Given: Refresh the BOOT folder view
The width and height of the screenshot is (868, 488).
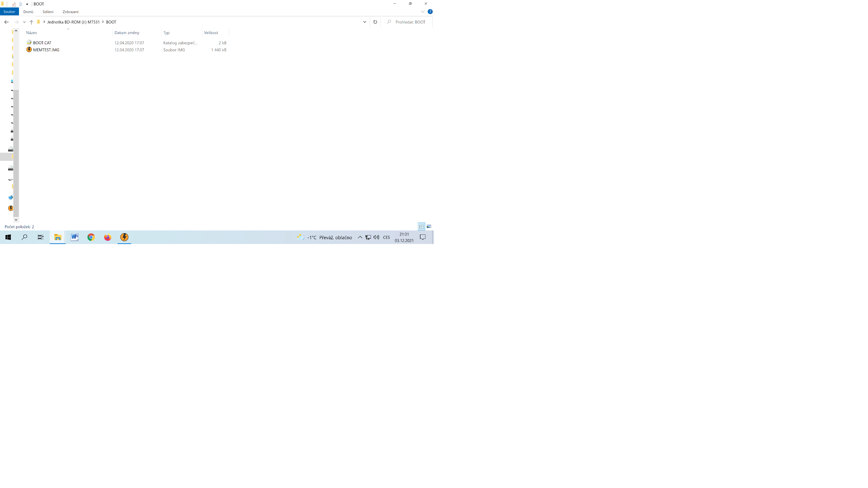Looking at the screenshot, I should click(375, 22).
